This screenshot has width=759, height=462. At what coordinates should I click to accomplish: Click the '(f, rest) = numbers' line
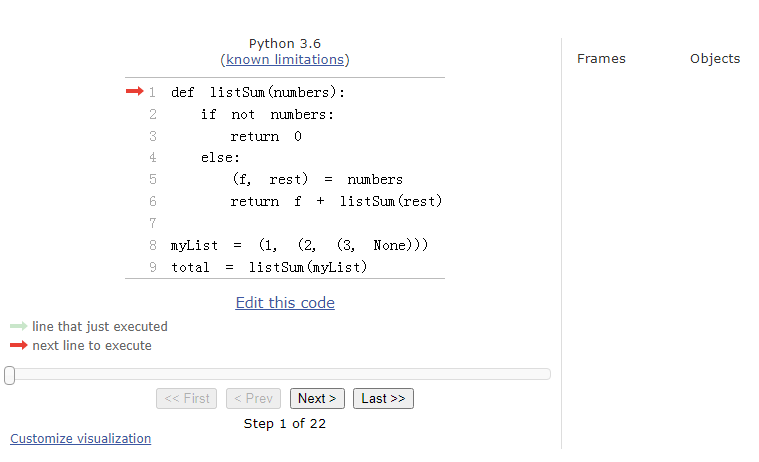(317, 180)
